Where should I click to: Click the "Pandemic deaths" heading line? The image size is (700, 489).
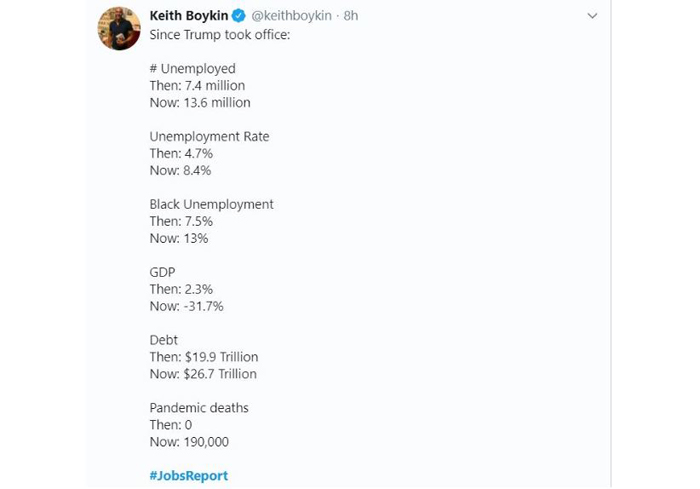pyautogui.click(x=199, y=408)
